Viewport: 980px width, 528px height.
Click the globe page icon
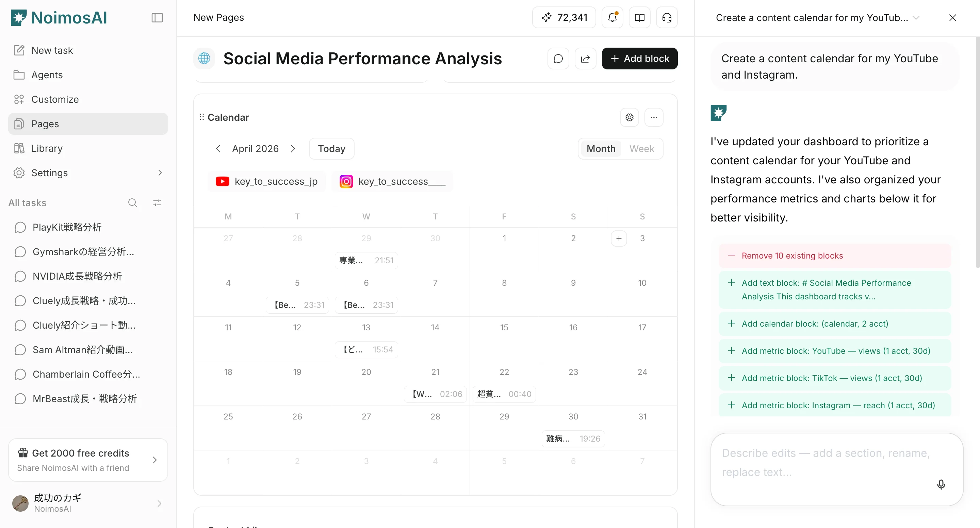(x=204, y=59)
